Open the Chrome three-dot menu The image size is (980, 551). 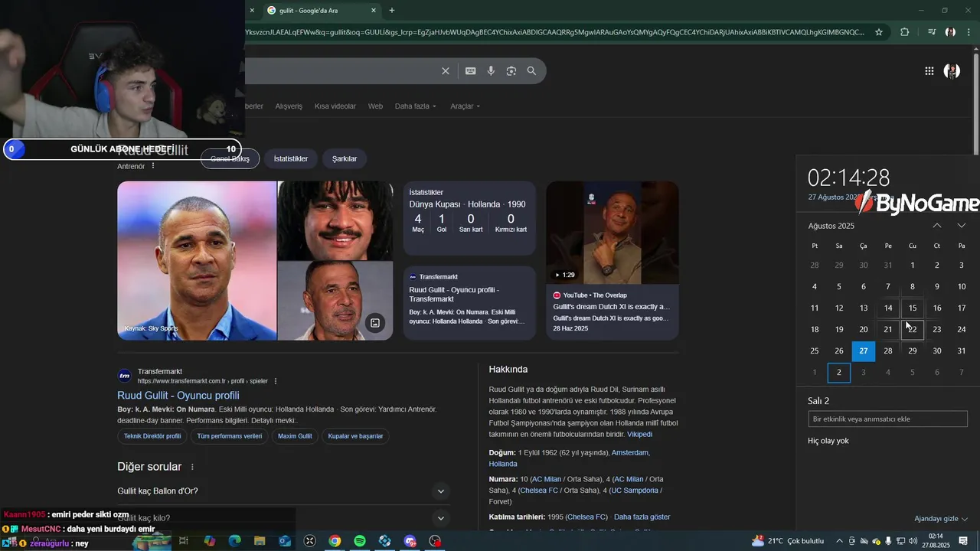(x=969, y=32)
